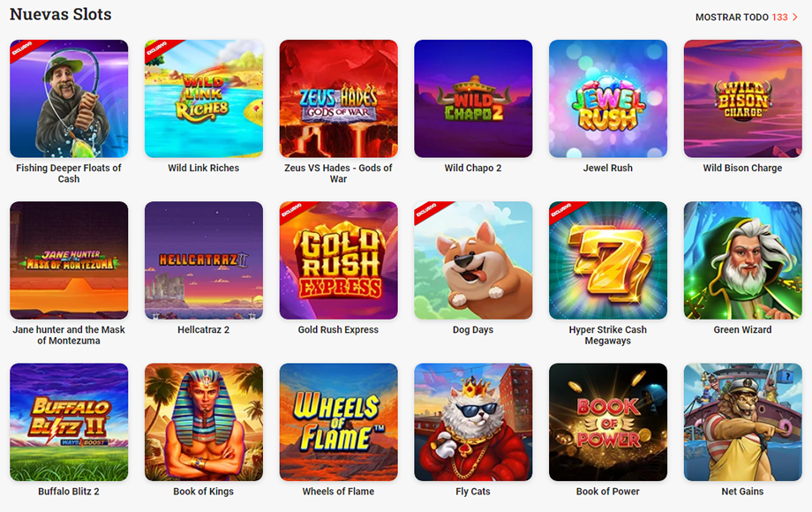Launch Buffalo Blitz 2 slot image
This screenshot has width=812, height=512.
point(69,422)
